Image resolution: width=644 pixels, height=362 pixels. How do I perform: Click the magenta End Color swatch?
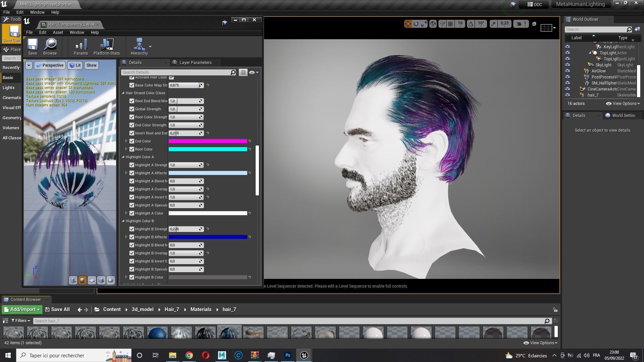[208, 141]
